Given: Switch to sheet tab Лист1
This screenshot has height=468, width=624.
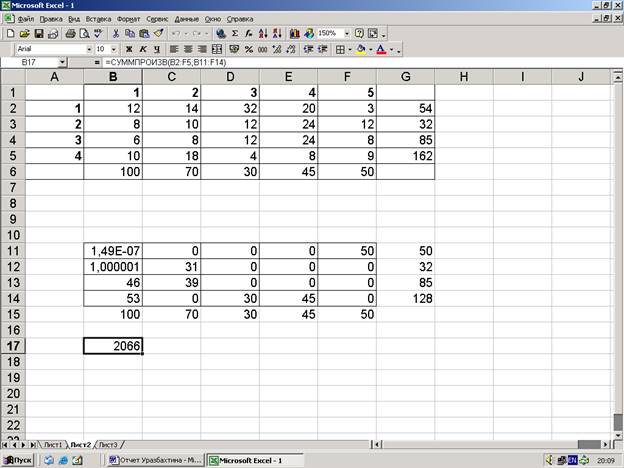Looking at the screenshot, I should pyautogui.click(x=53, y=445).
